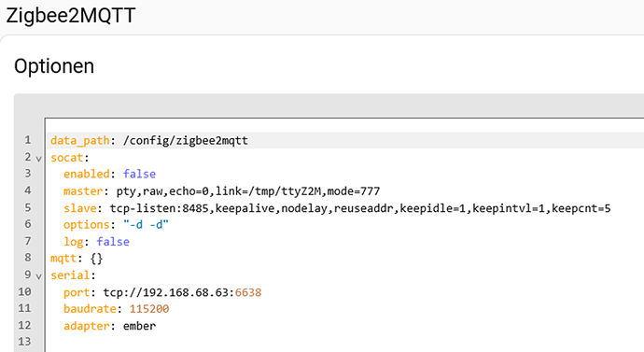
Task: Click the log key on line 7
Action: pyautogui.click(x=74, y=242)
